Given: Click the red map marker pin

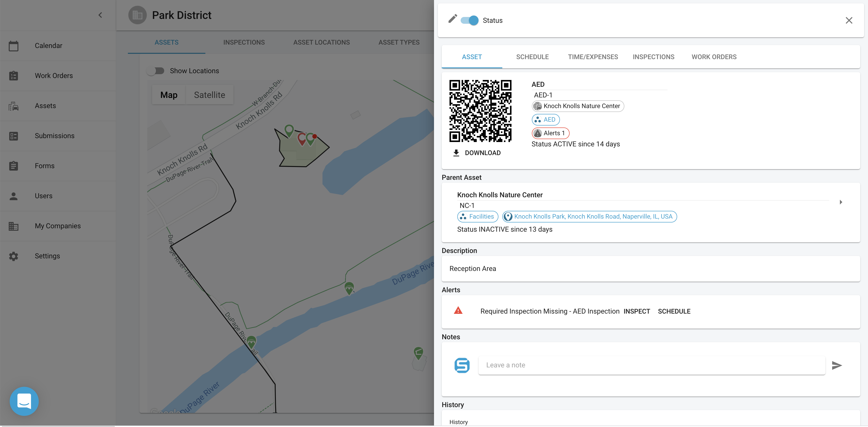Looking at the screenshot, I should (x=302, y=139).
